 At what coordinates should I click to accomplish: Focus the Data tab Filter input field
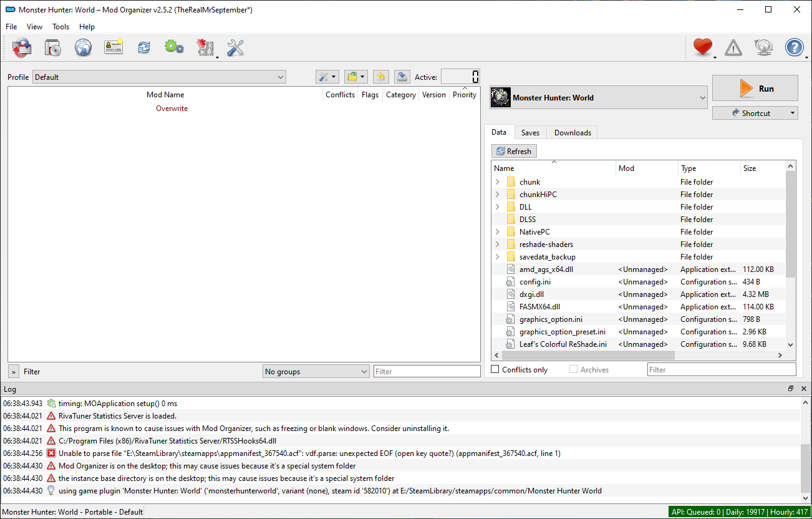[722, 370]
